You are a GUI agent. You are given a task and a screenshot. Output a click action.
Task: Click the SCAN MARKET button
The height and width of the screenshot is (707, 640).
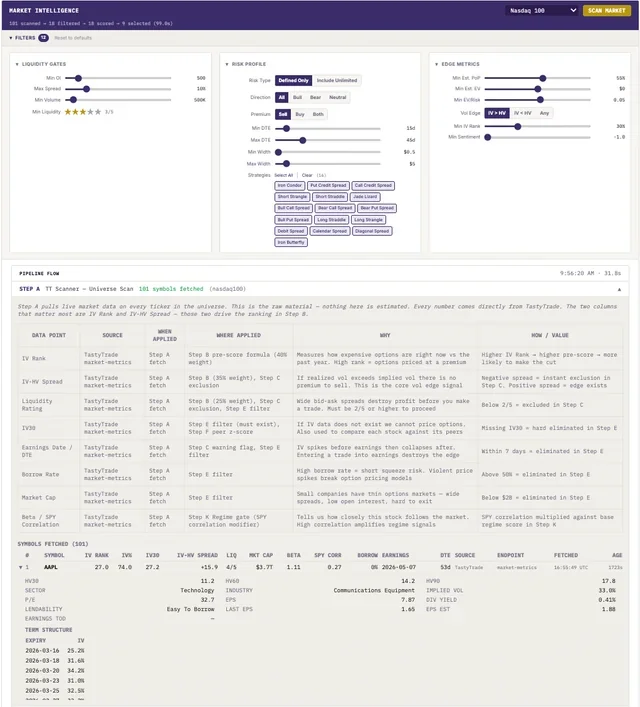tap(606, 10)
